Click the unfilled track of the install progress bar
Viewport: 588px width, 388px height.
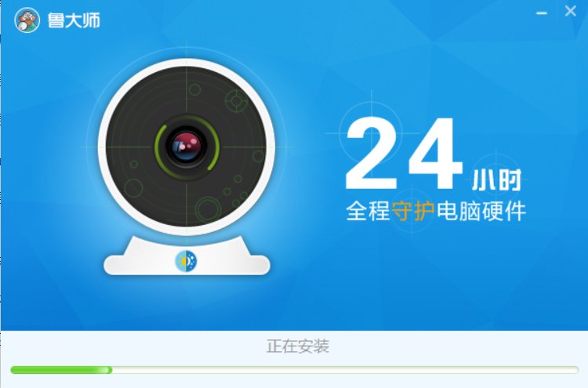[x=345, y=370]
